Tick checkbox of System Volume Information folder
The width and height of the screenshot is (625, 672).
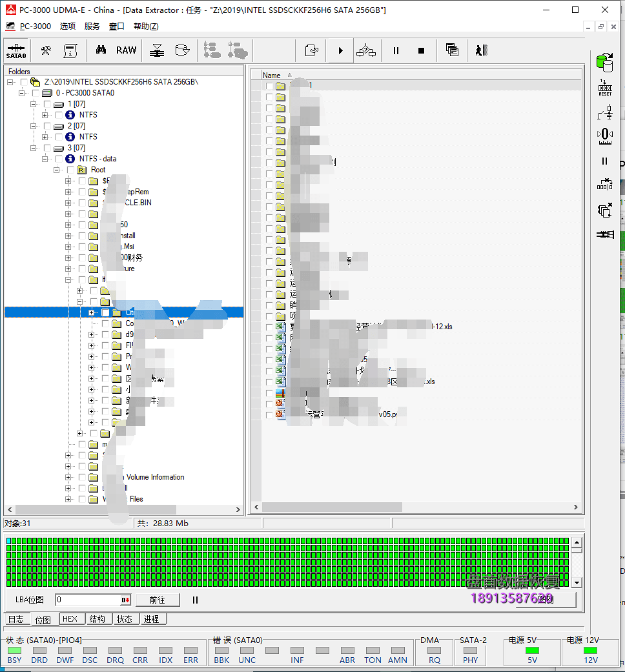(82, 478)
